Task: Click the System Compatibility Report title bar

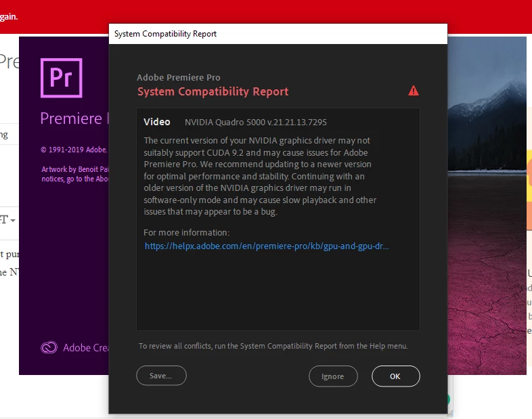Action: [278, 34]
